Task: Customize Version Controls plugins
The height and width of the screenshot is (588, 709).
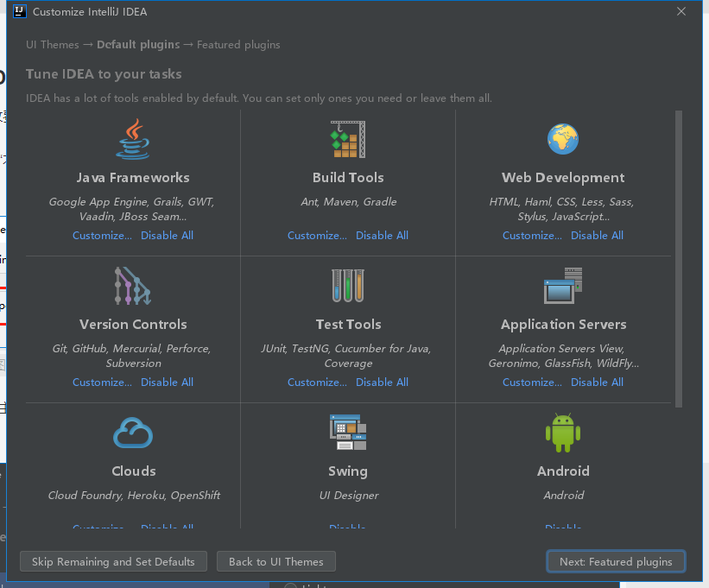Action: [x=102, y=383]
